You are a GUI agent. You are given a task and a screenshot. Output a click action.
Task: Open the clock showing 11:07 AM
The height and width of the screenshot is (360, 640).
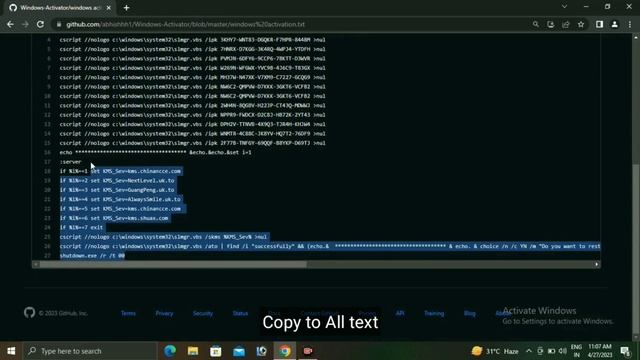[x=600, y=351]
